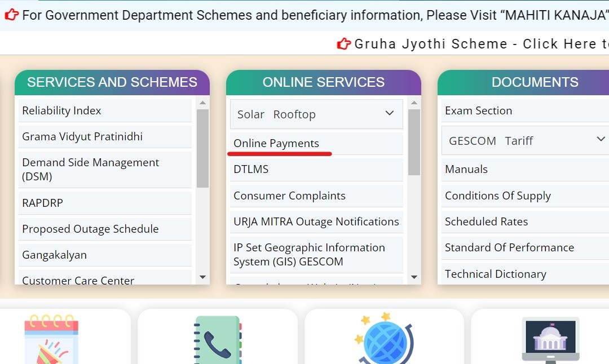Click the down arrow on Services scrollbar
This screenshot has height=364, width=609.
[x=202, y=277]
